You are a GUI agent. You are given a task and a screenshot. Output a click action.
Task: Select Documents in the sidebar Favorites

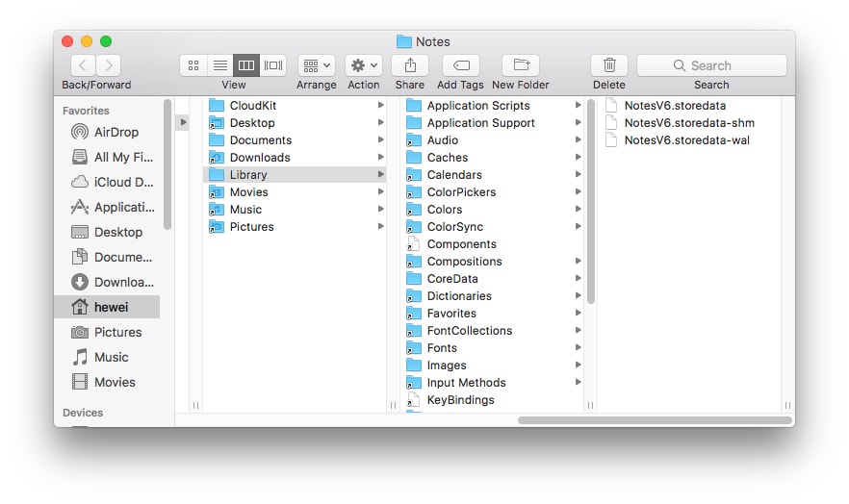106,257
